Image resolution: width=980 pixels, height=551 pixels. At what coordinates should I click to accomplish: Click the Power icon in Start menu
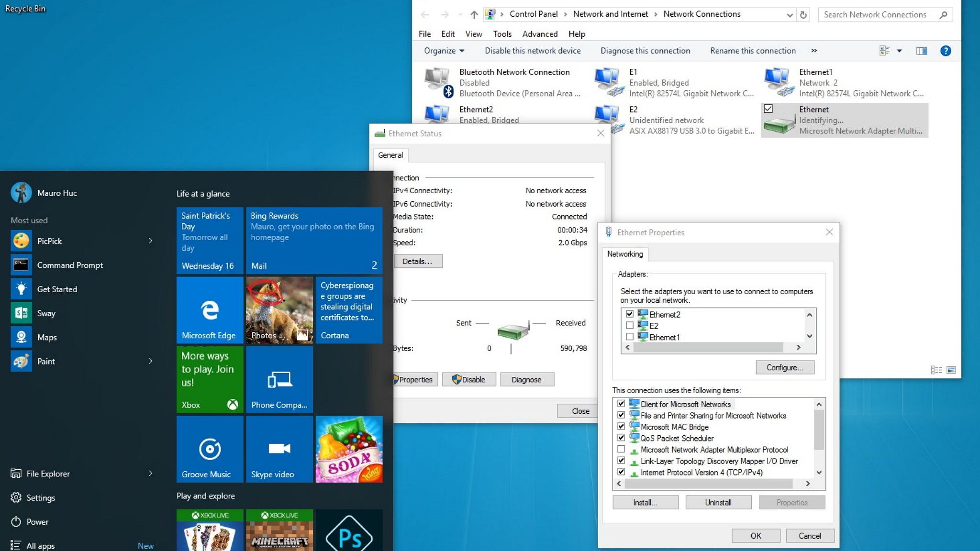click(x=16, y=521)
